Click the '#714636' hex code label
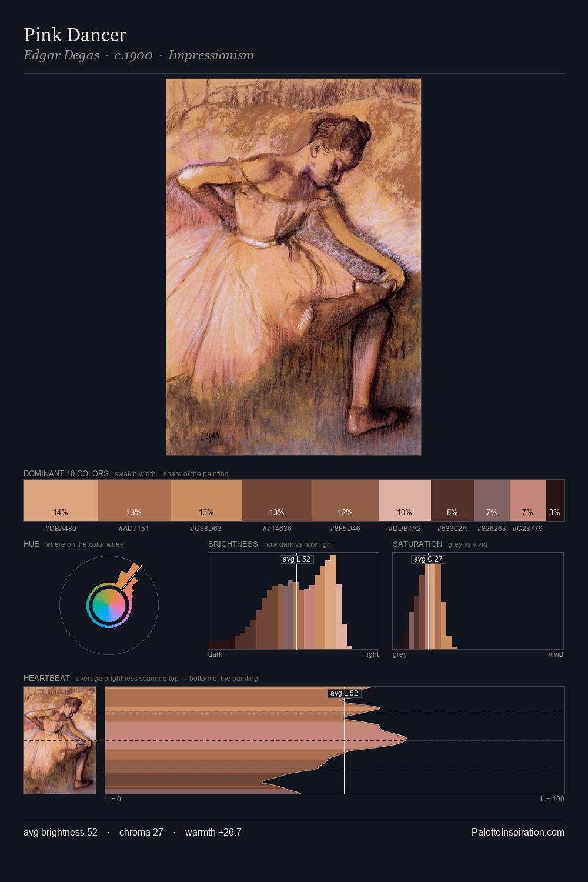The image size is (588, 882). [x=277, y=529]
